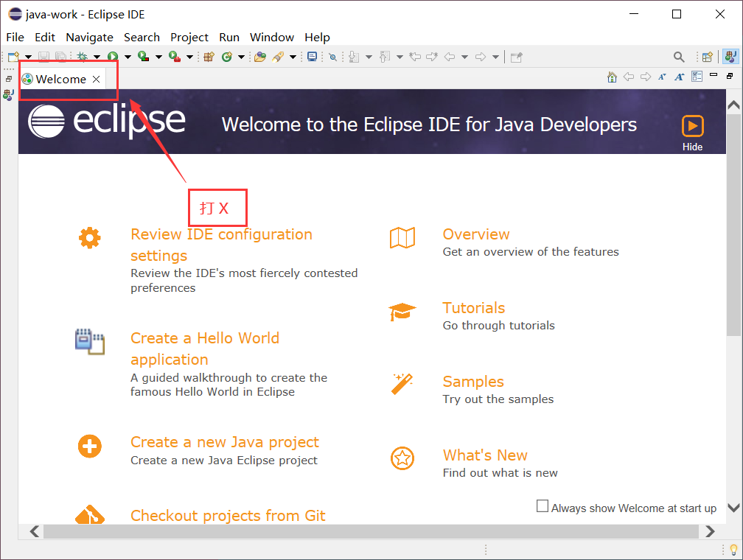The height and width of the screenshot is (560, 743).
Task: Expand the Previous Annotation dropdown arrow
Action: pos(400,57)
